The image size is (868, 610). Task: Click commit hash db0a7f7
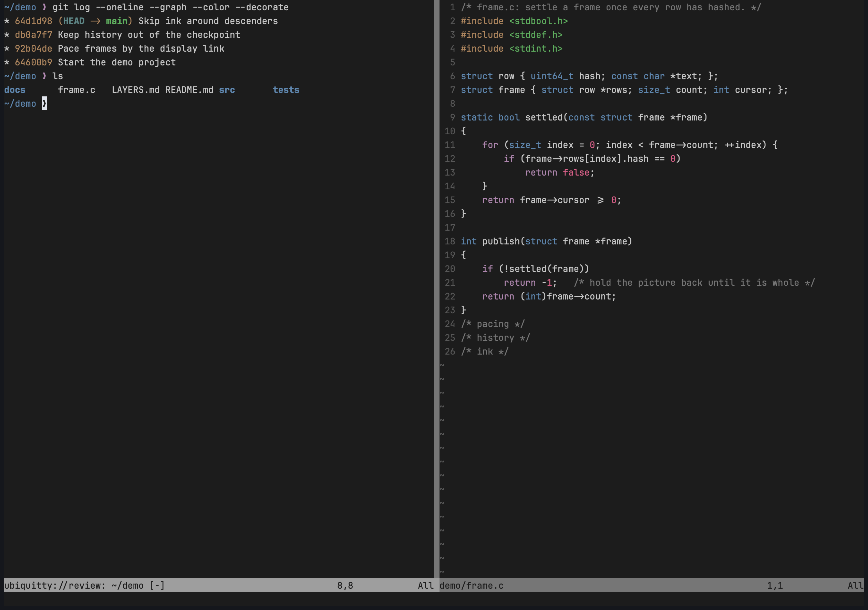(x=33, y=35)
